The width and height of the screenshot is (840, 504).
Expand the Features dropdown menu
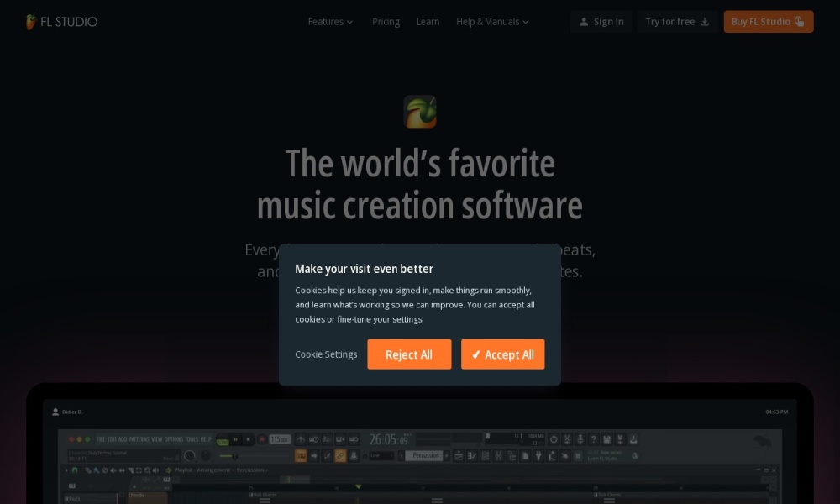[330, 22]
